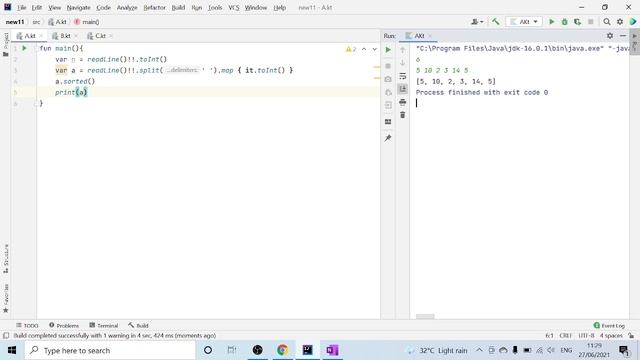Screen dimensions: 640x360
Task: Click new11 project breadcrumb
Action: coord(15,22)
